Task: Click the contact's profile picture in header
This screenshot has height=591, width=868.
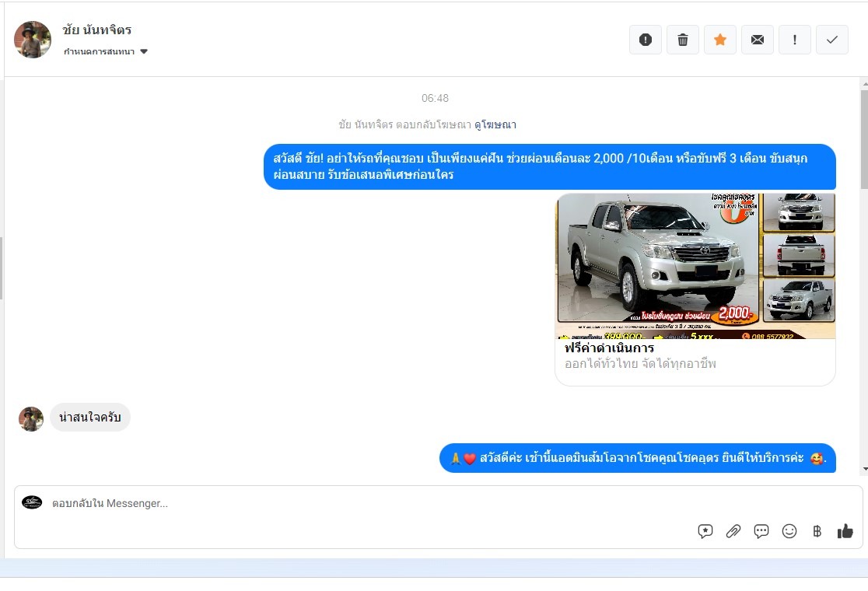Action: (x=33, y=40)
